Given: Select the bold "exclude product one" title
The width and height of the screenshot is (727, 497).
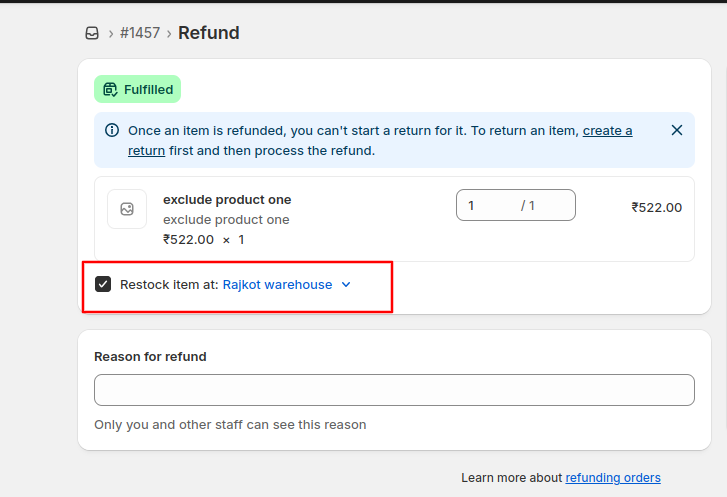Looking at the screenshot, I should [227, 199].
